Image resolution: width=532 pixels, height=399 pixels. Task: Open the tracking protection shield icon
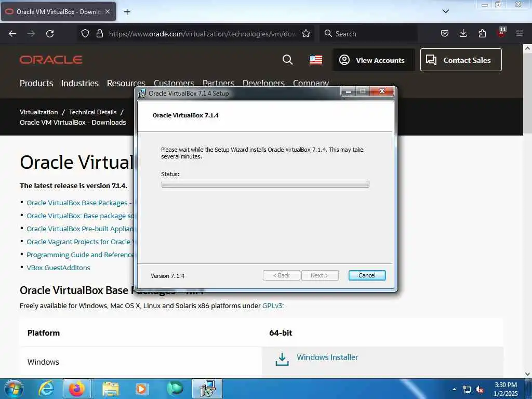pos(85,33)
